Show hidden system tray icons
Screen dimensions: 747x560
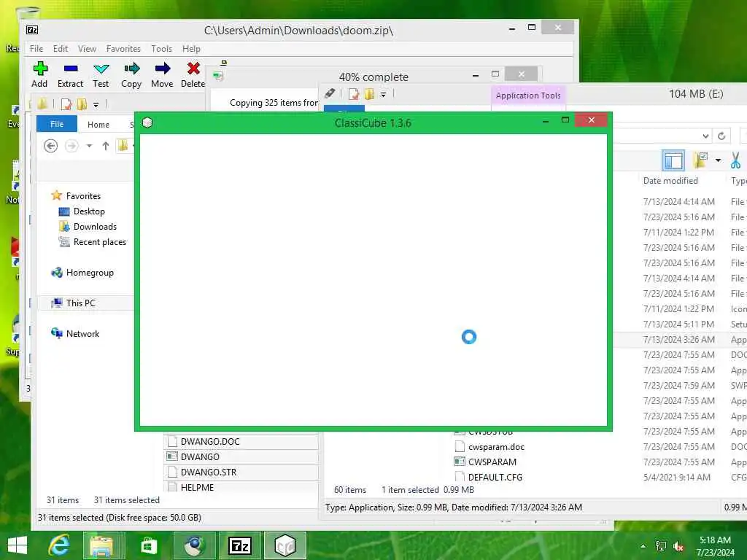click(x=643, y=546)
